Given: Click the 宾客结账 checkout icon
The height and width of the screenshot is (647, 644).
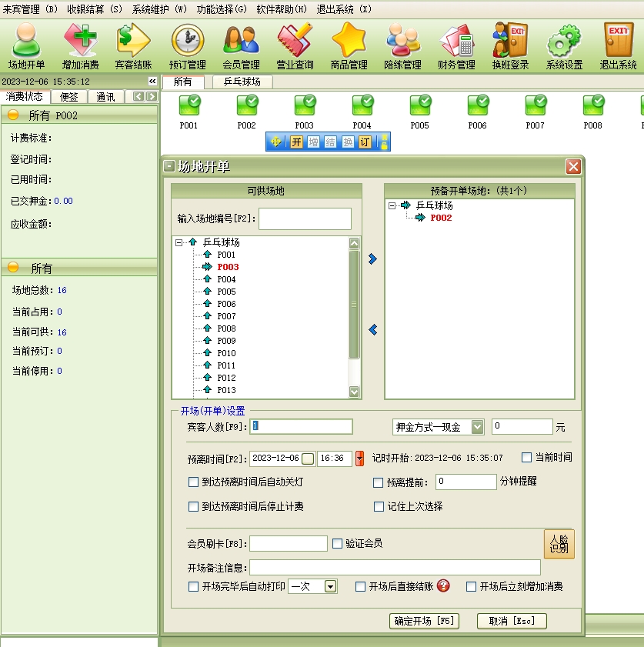Looking at the screenshot, I should point(133,45).
